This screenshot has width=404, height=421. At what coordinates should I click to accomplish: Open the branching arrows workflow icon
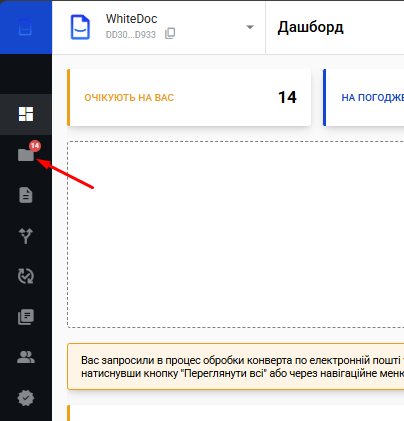pos(26,236)
